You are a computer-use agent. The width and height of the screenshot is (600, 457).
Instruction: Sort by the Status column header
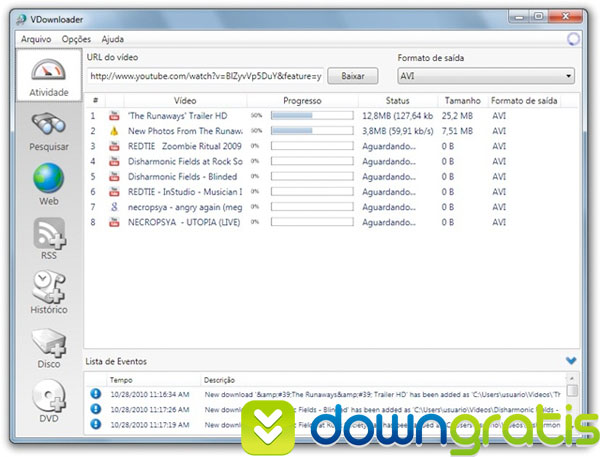click(398, 101)
